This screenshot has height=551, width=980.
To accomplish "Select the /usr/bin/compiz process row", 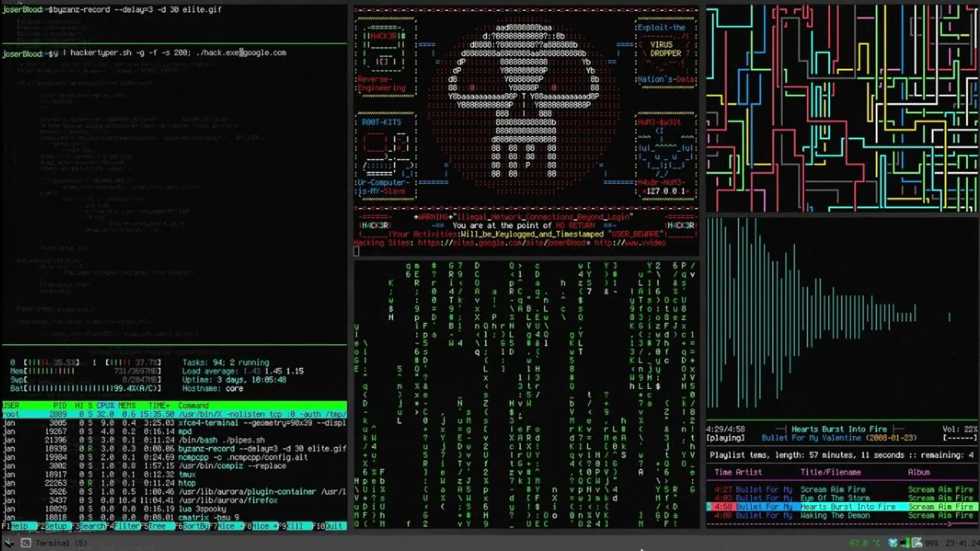I will 174,465.
